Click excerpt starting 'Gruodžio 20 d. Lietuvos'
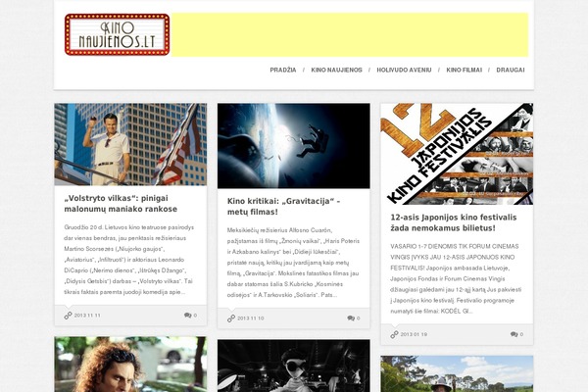Screen dimensions: 588x392 pos(129,260)
